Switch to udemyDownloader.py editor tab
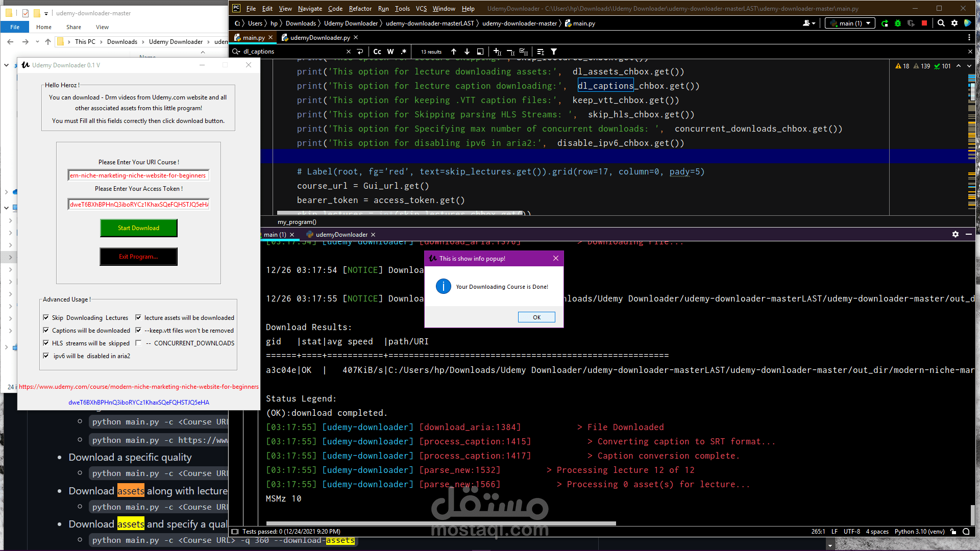This screenshot has height=551, width=980. (x=320, y=37)
